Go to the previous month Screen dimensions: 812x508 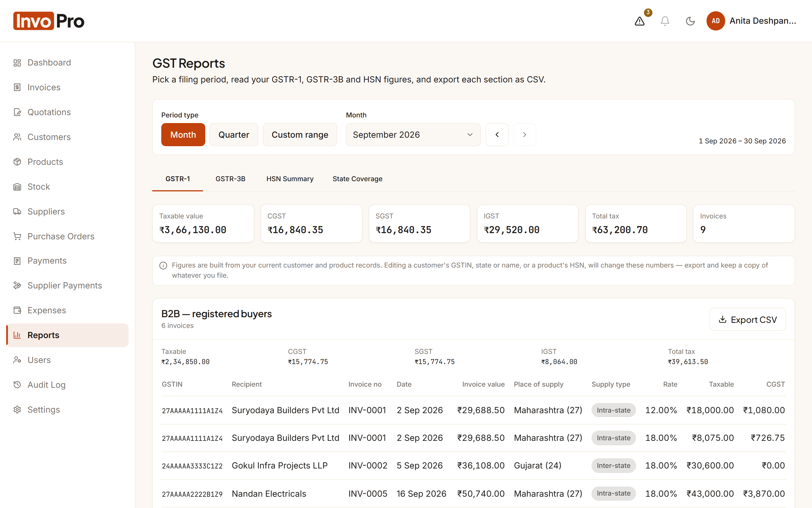(x=497, y=135)
